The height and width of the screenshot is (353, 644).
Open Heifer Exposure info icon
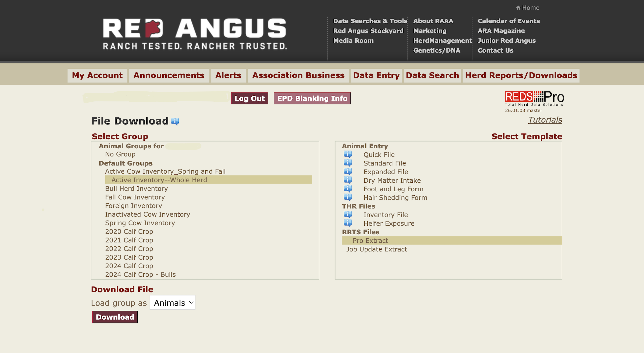click(x=347, y=223)
